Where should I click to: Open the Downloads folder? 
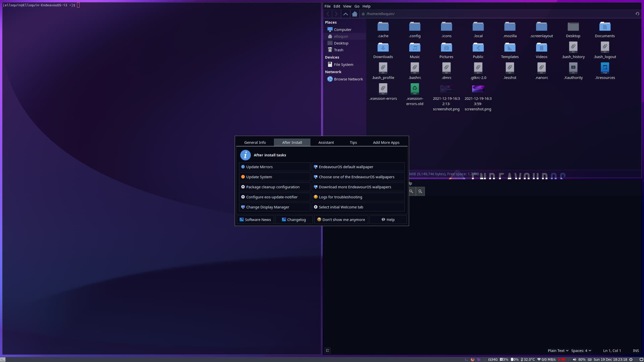point(383,51)
